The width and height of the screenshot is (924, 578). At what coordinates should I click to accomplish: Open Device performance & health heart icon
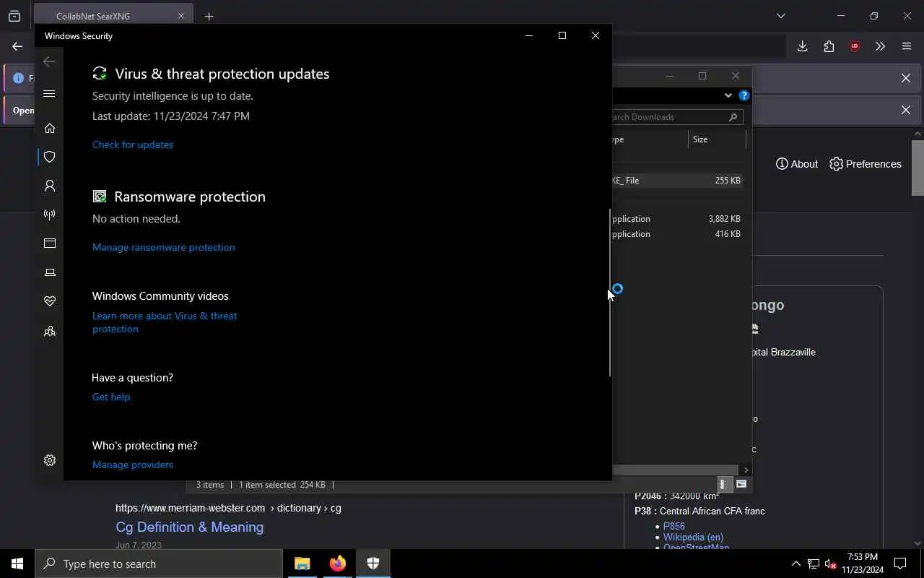[x=50, y=301]
